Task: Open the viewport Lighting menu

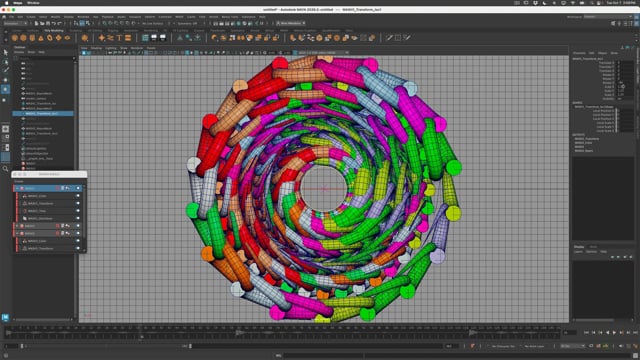Action: click(x=111, y=48)
